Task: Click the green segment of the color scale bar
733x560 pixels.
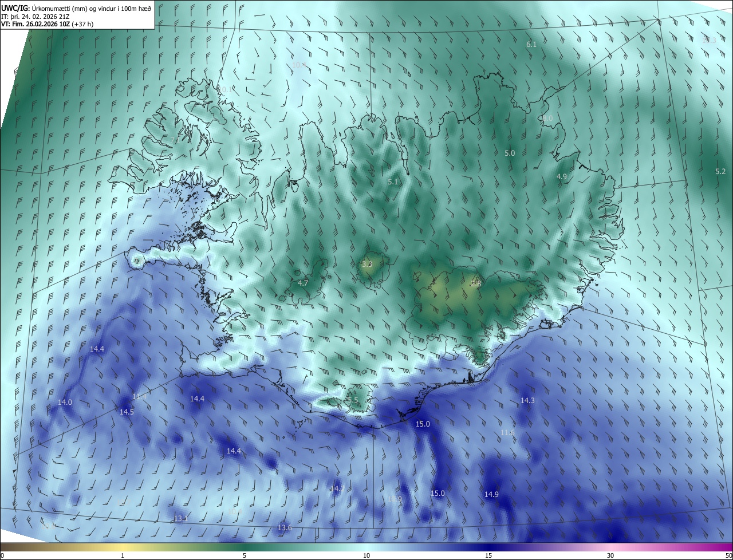Action: tap(245, 547)
